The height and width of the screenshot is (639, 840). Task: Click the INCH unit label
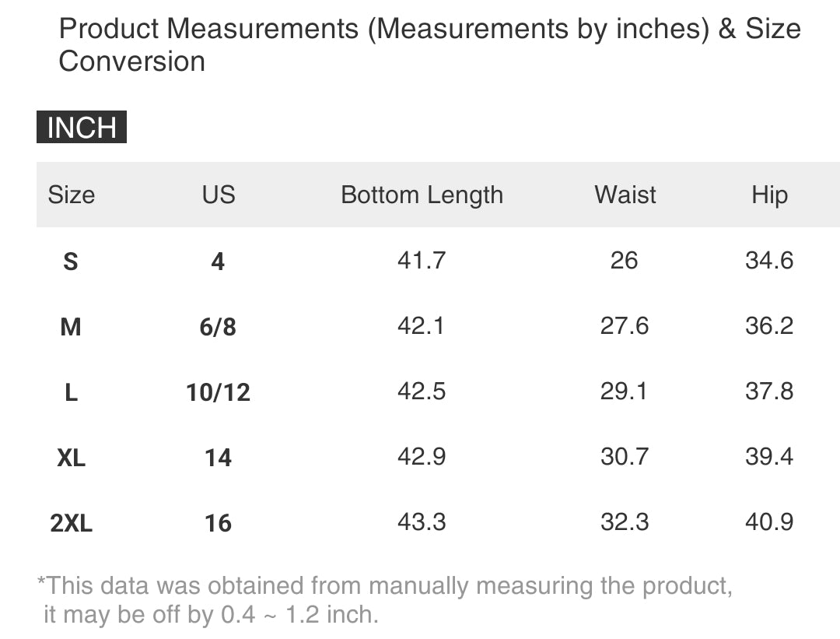coord(81,128)
